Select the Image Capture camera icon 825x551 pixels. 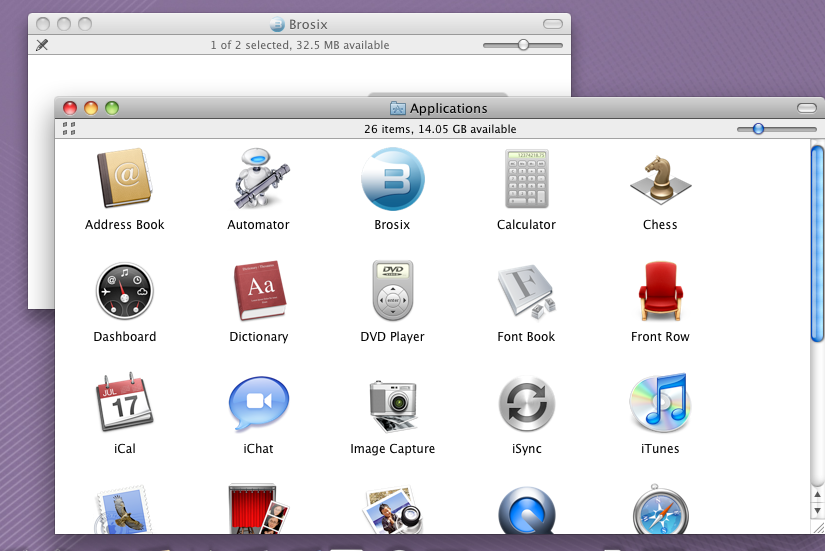pos(393,406)
